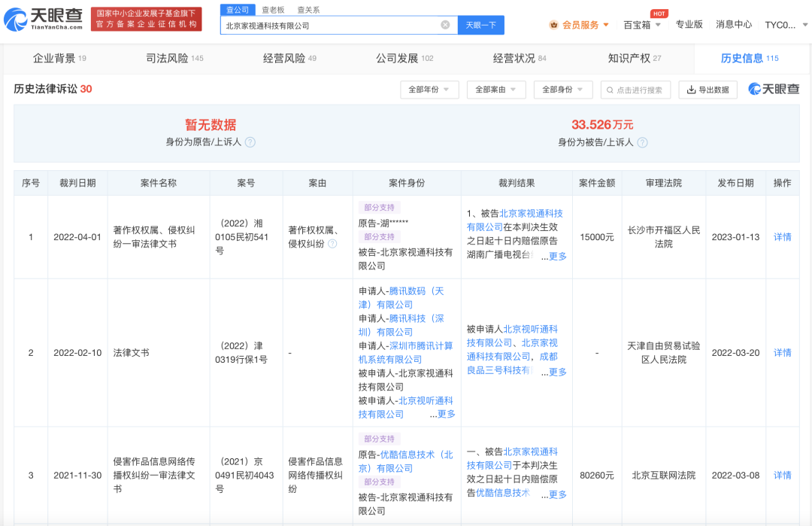Click case number （2022）津0319行保1号
Screen dimensions: 812x526
click(242, 352)
